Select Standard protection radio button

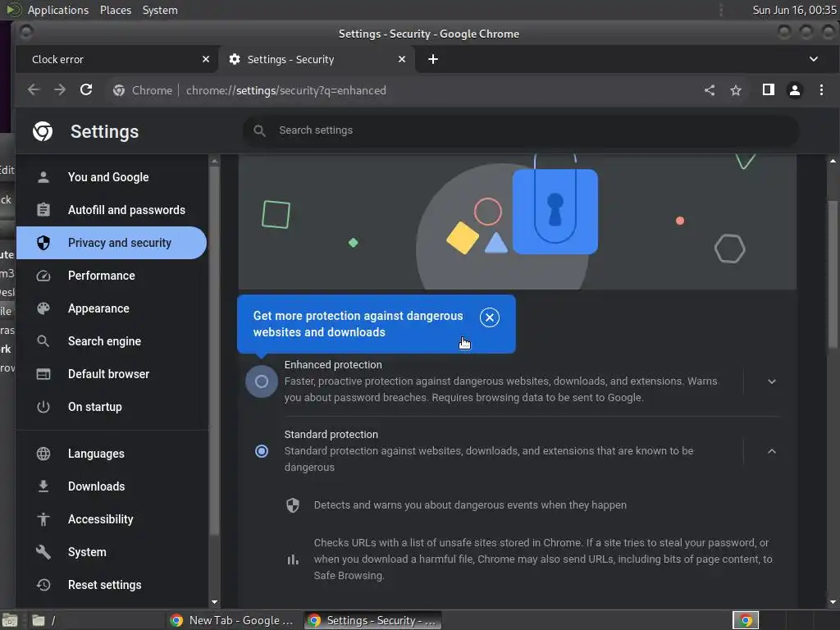pos(262,451)
